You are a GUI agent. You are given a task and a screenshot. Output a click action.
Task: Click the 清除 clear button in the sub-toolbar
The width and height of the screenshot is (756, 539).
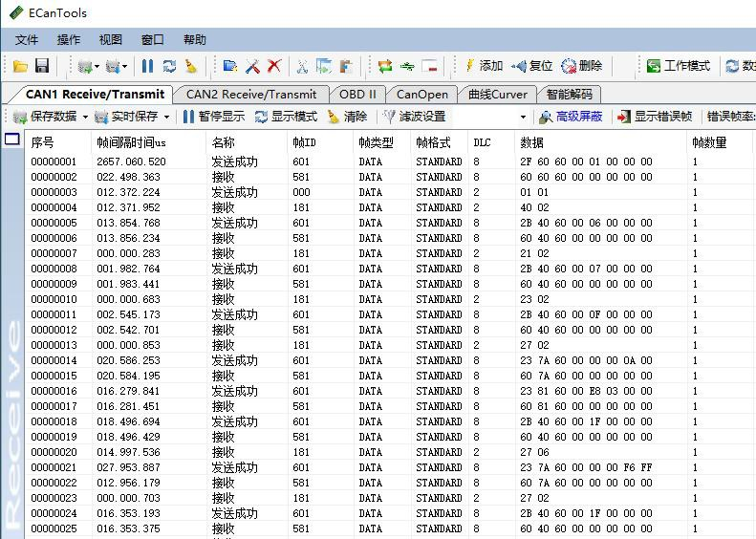pyautogui.click(x=347, y=117)
